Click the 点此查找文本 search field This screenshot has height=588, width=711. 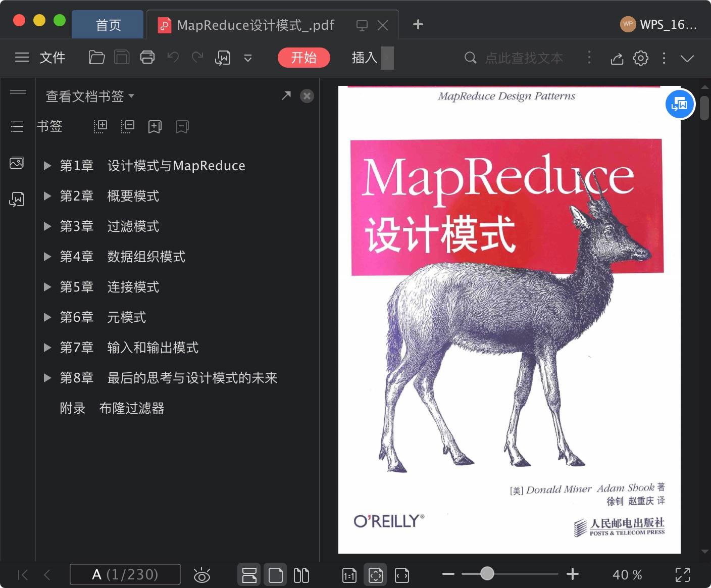tap(524, 58)
